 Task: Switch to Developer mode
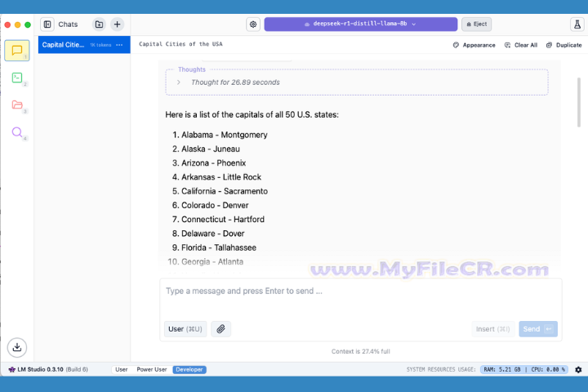coord(189,369)
